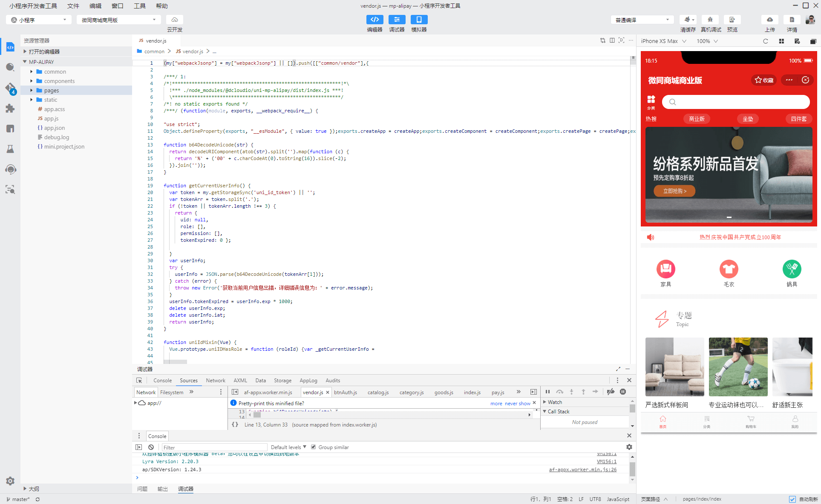The height and width of the screenshot is (504, 821).
Task: Toggle pause on exceptions button
Action: (x=623, y=392)
